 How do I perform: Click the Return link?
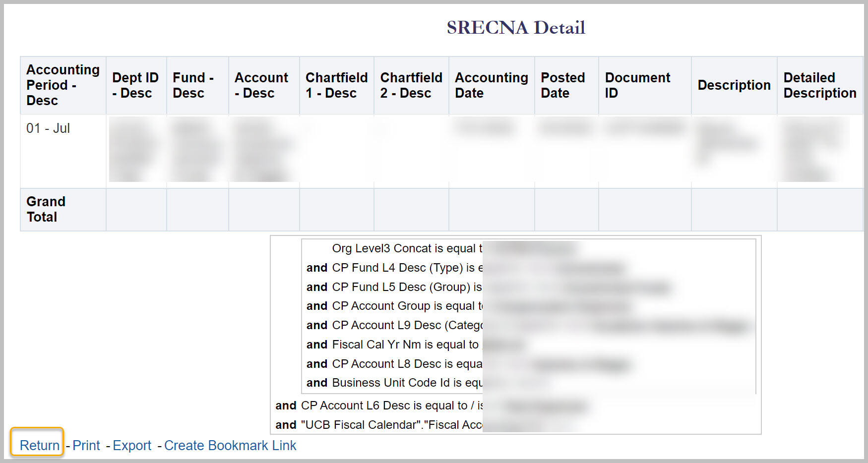pos(39,445)
